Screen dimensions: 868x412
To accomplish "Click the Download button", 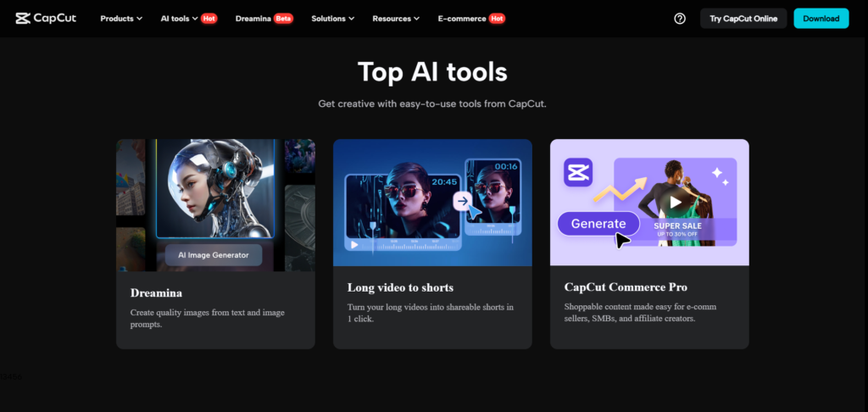I will click(x=821, y=19).
